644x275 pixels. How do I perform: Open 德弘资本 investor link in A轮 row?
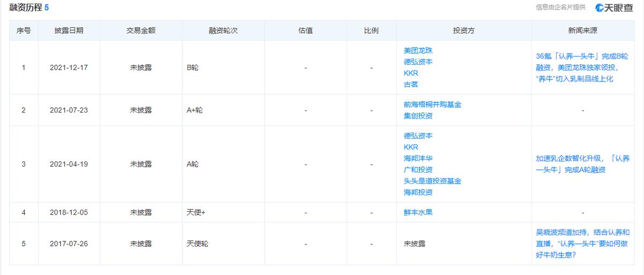(x=418, y=136)
